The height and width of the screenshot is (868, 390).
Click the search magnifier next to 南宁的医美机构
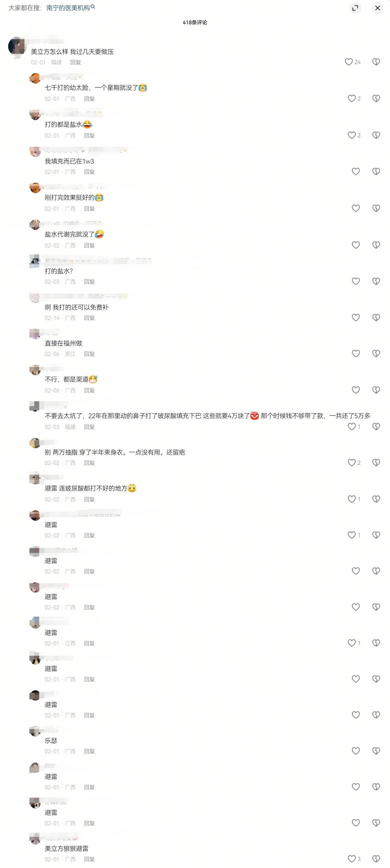point(93,7)
